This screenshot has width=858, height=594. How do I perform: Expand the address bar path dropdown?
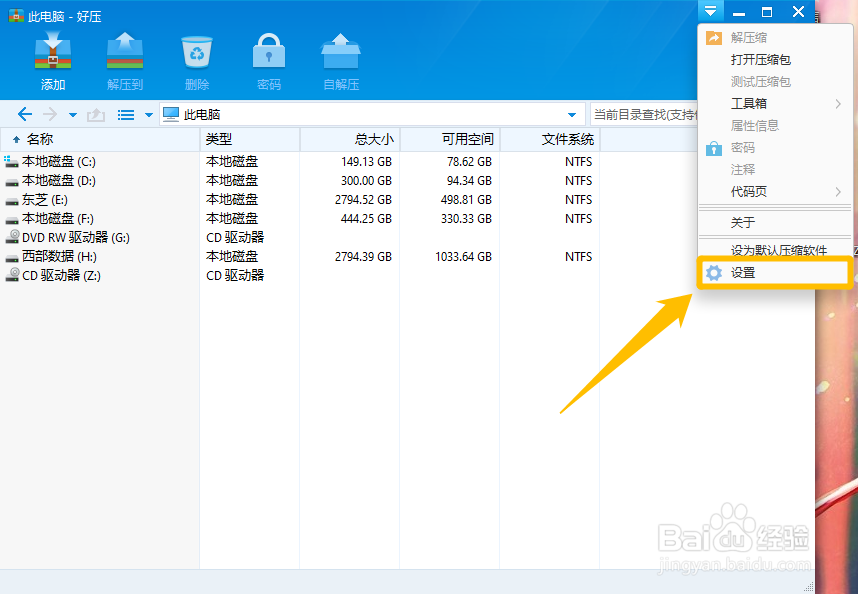tap(572, 115)
